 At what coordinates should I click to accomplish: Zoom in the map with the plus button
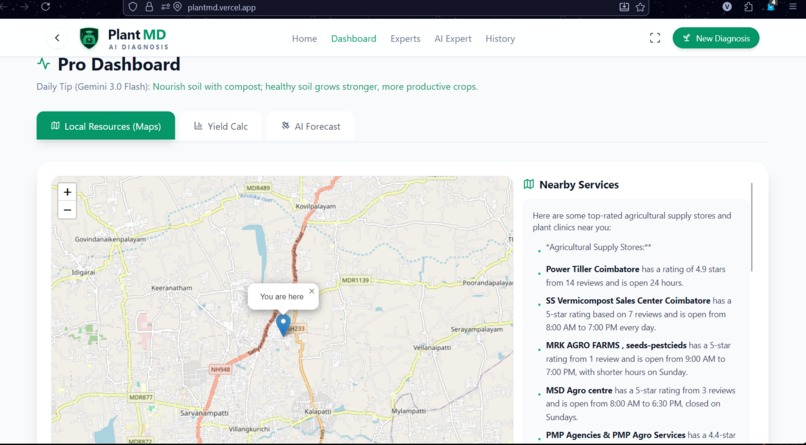tap(67, 192)
